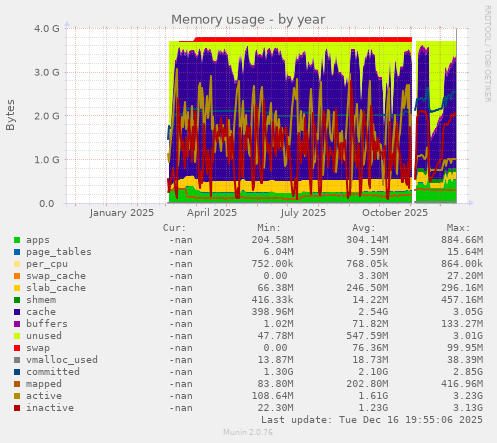497x443 pixels.
Task: Click the 'Cur:' column header
Action: click(174, 228)
